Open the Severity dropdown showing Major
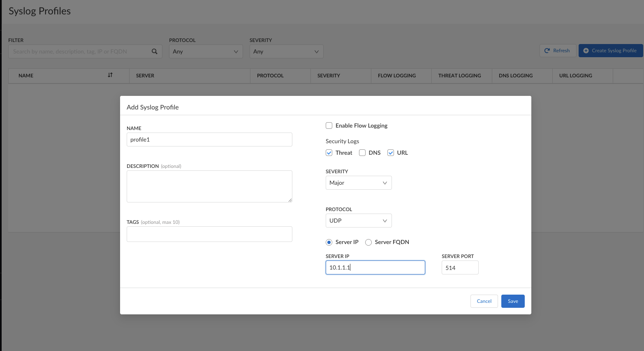644x351 pixels. 358,183
